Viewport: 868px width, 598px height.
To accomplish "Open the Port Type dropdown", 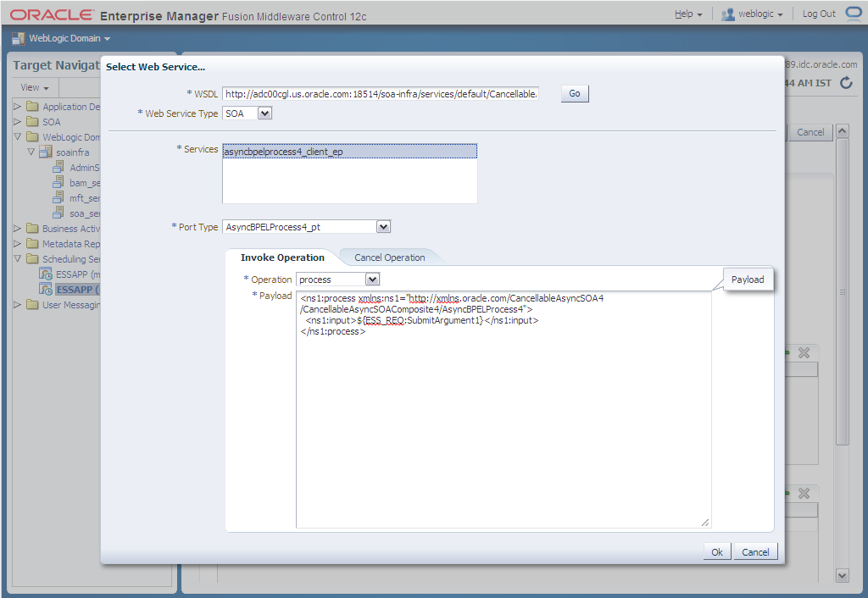I will 383,227.
